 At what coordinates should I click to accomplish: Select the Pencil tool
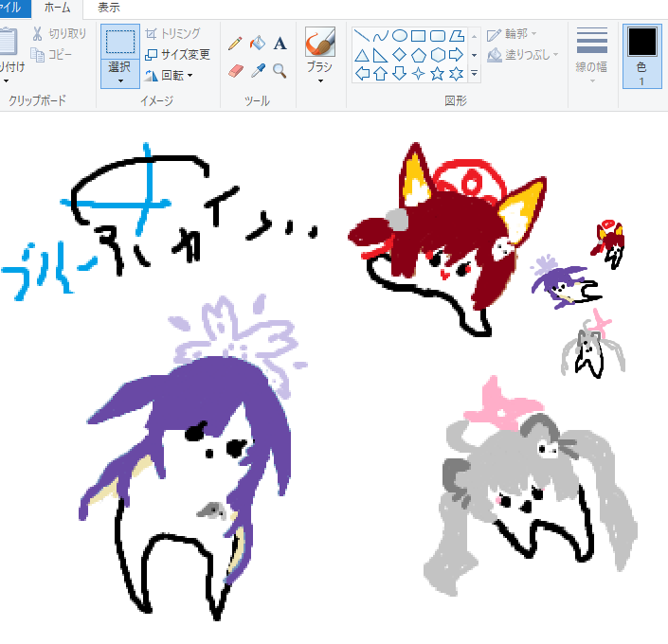[235, 44]
